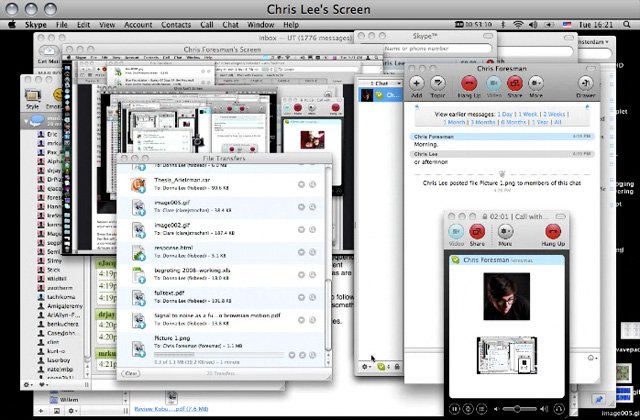This screenshot has height=420, width=640.
Task: Click the 'All' earlier messages link
Action: tap(558, 122)
